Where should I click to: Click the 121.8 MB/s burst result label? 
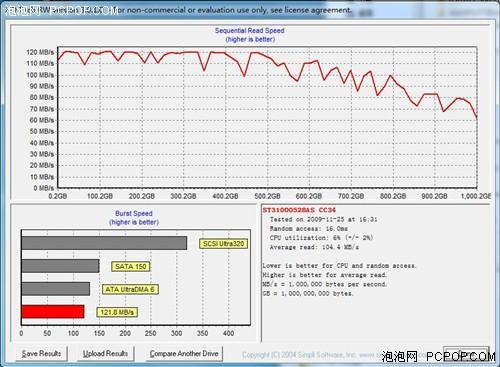coord(117,312)
